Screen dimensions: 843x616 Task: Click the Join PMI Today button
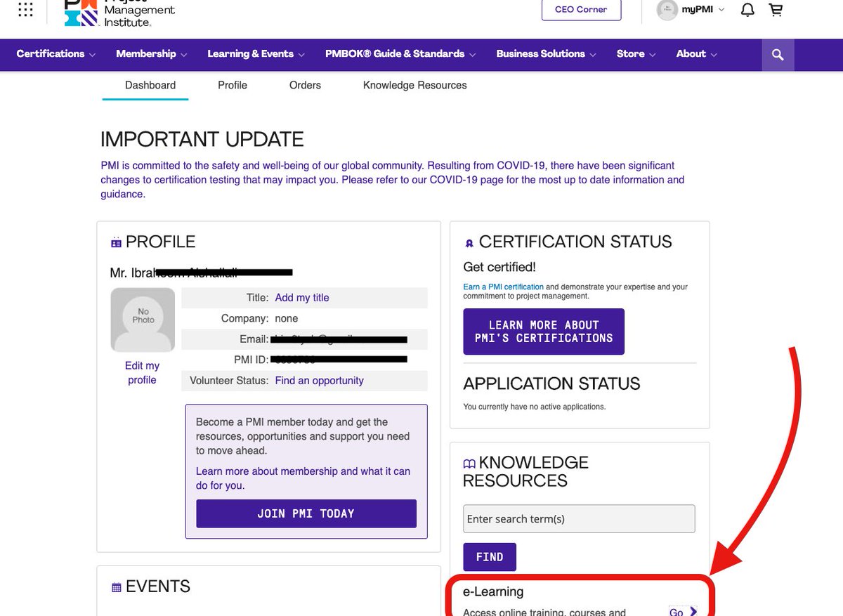[306, 513]
